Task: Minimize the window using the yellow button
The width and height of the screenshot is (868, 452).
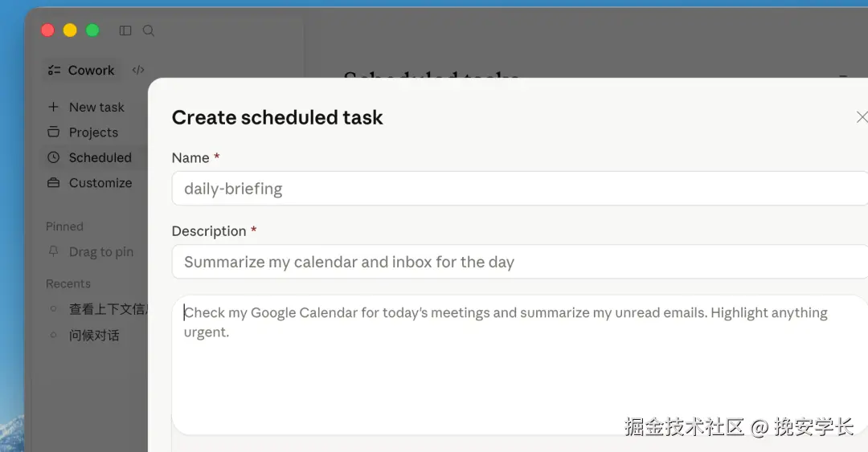Action: click(70, 31)
